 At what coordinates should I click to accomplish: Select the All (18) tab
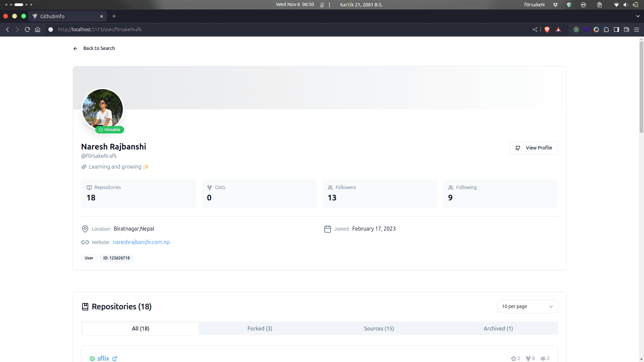141,328
